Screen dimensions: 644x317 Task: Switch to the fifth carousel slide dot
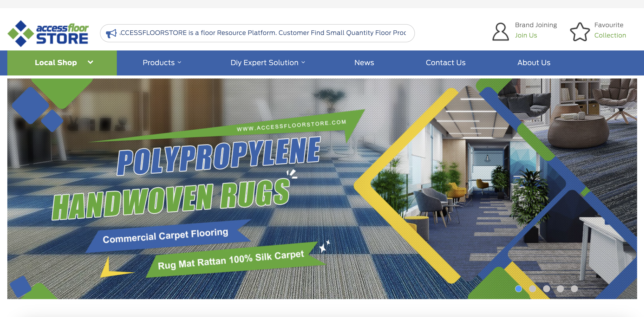(x=574, y=289)
